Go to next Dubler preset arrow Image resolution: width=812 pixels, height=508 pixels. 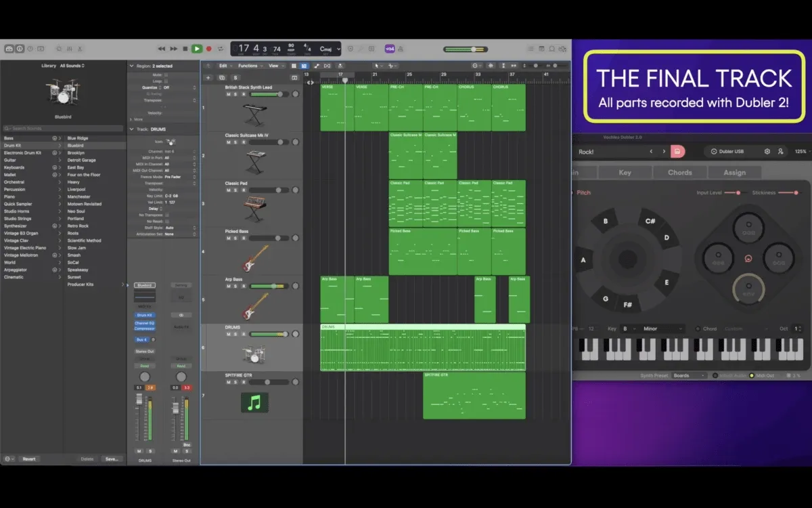pos(664,151)
